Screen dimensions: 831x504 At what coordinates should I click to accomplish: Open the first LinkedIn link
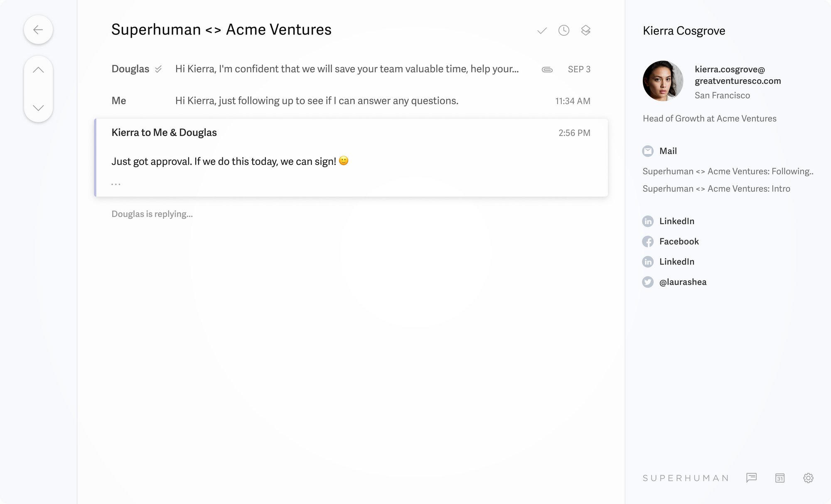pyautogui.click(x=676, y=221)
